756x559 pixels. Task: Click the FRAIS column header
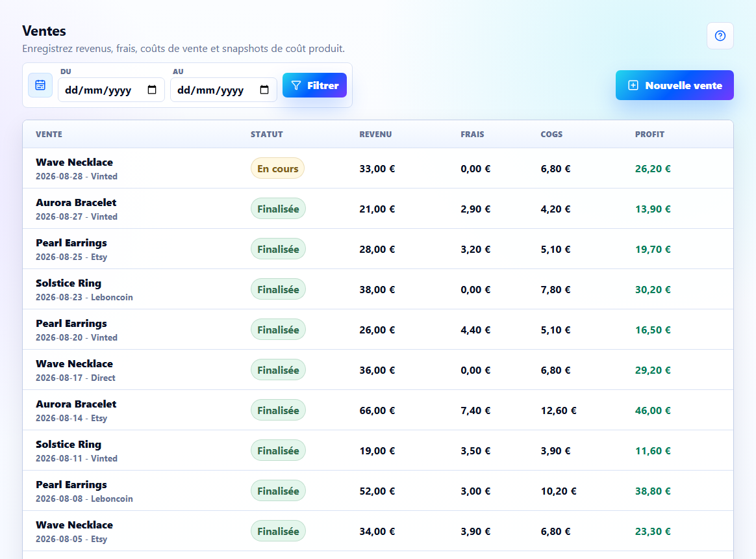tap(473, 134)
